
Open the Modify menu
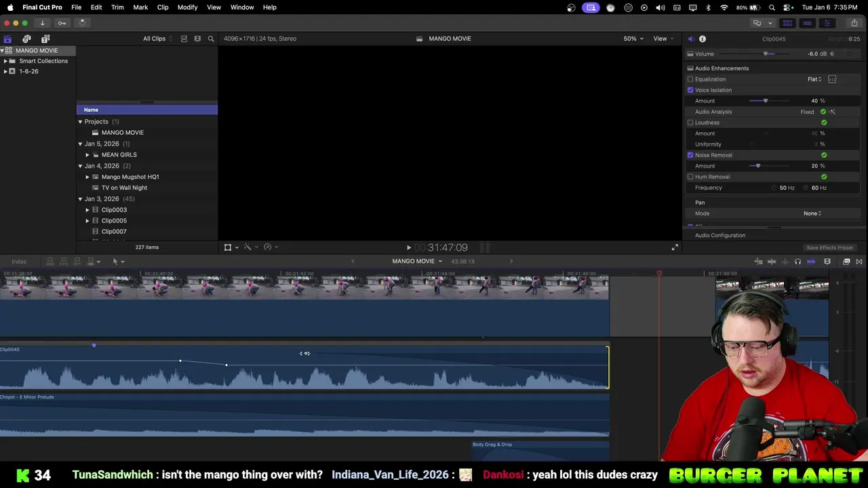(x=187, y=7)
